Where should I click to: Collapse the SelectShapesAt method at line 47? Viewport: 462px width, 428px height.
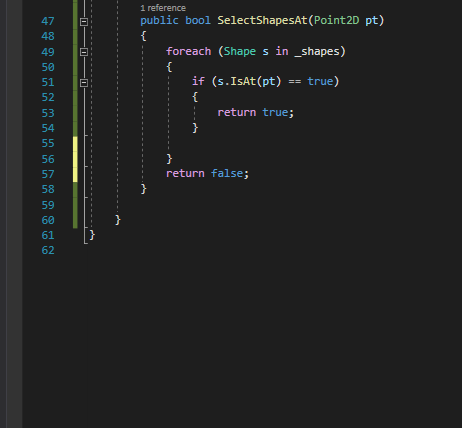click(x=84, y=22)
